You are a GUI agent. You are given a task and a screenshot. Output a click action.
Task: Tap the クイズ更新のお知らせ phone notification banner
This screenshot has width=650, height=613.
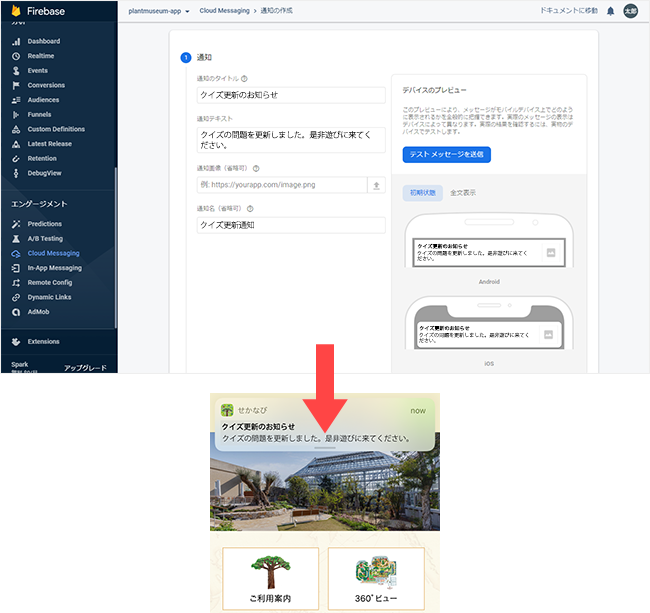pos(325,425)
